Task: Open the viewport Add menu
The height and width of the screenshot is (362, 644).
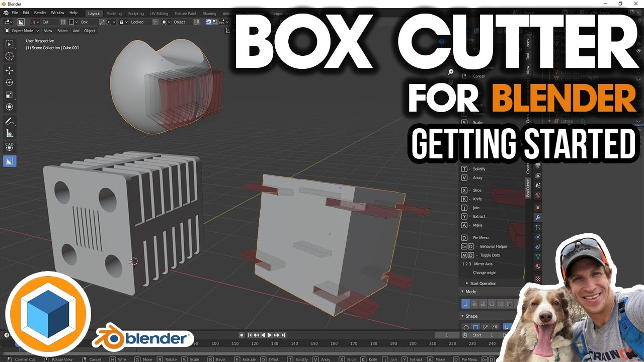Action: coord(76,31)
